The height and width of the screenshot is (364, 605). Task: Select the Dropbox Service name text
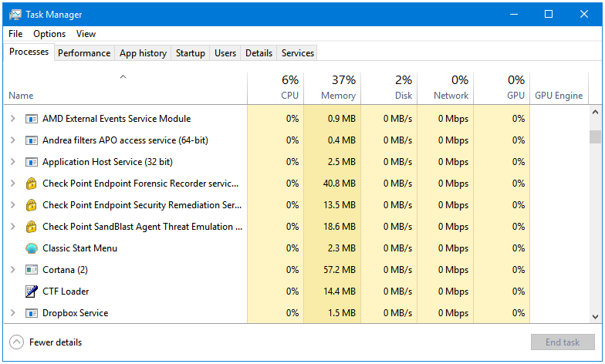[76, 313]
